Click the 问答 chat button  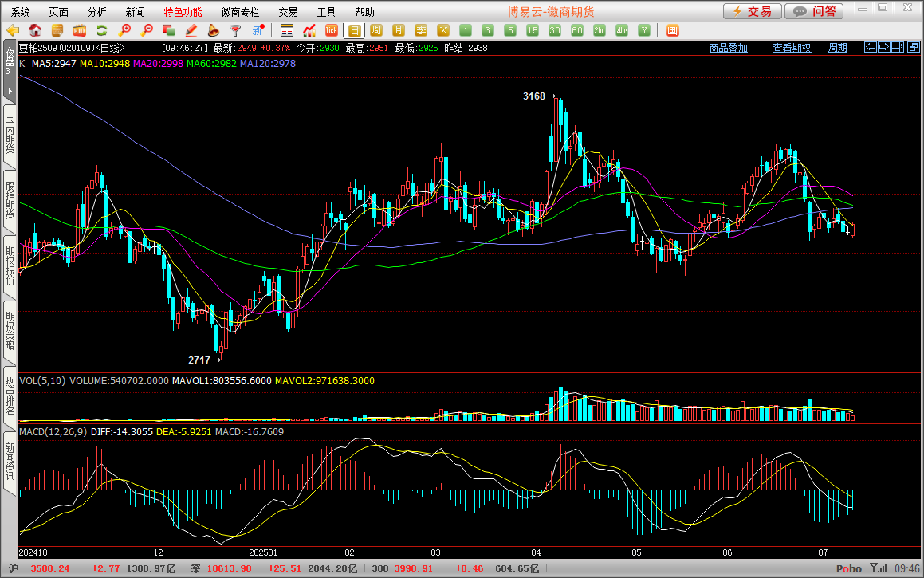pos(815,11)
